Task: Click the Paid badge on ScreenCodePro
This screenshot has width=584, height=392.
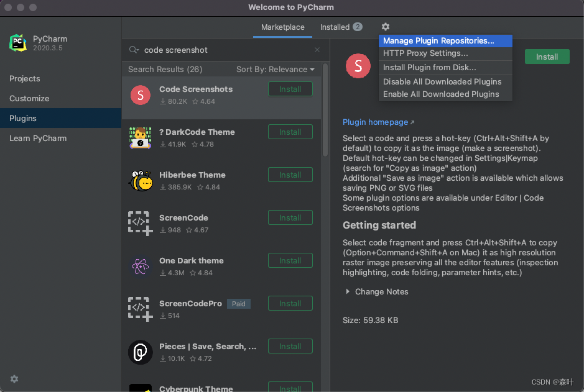Action: [238, 304]
